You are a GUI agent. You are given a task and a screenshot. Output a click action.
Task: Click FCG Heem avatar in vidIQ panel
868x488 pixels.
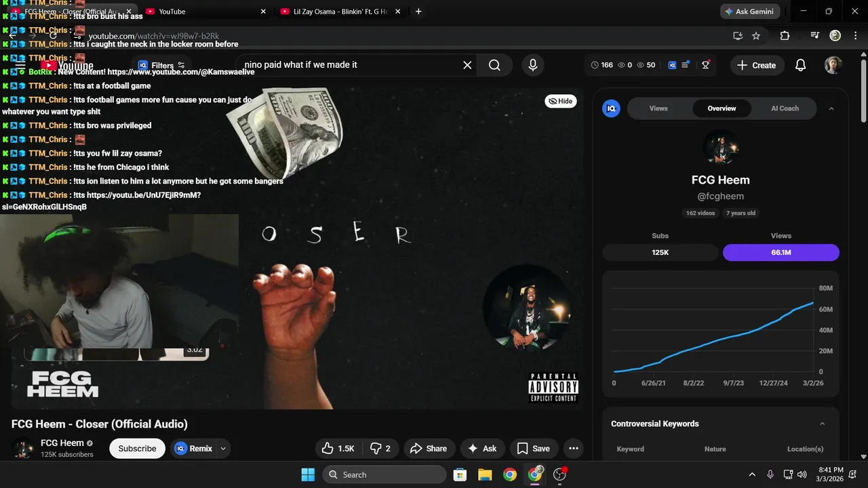[x=720, y=147]
